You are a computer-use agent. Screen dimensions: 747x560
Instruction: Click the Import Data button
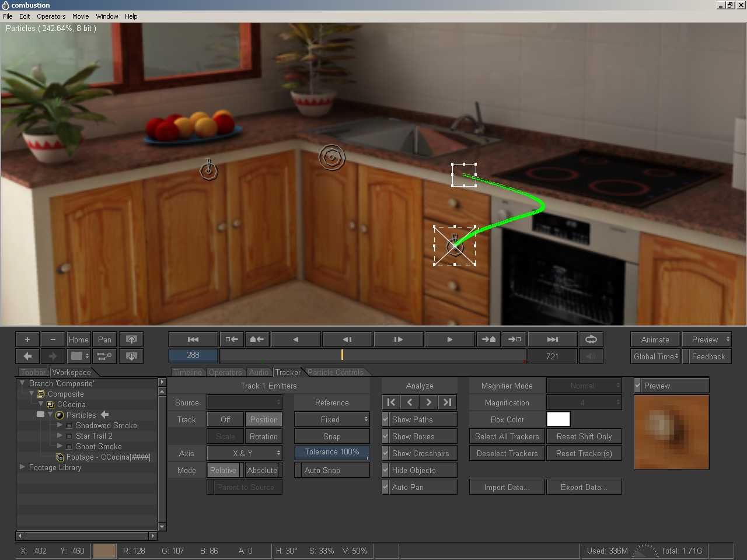(507, 487)
